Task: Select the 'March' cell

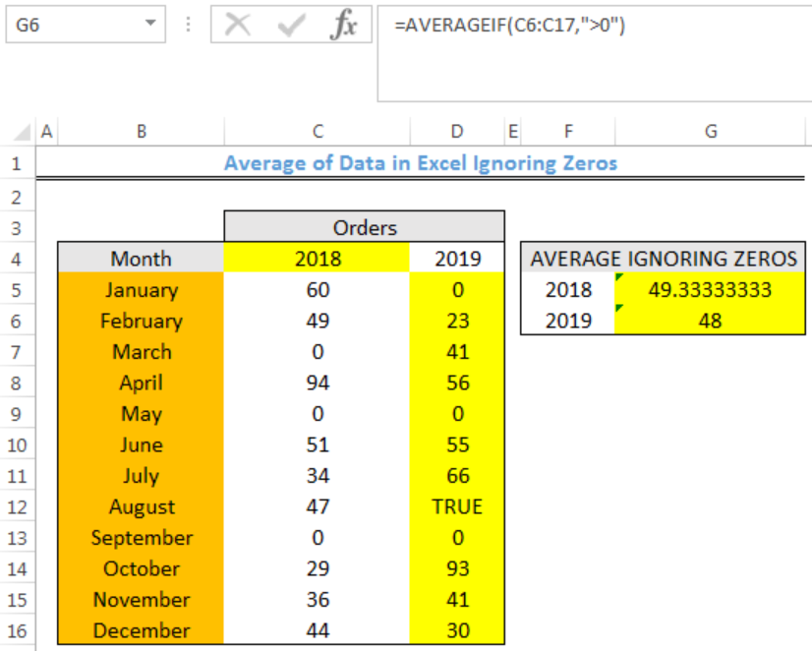Action: point(141,351)
